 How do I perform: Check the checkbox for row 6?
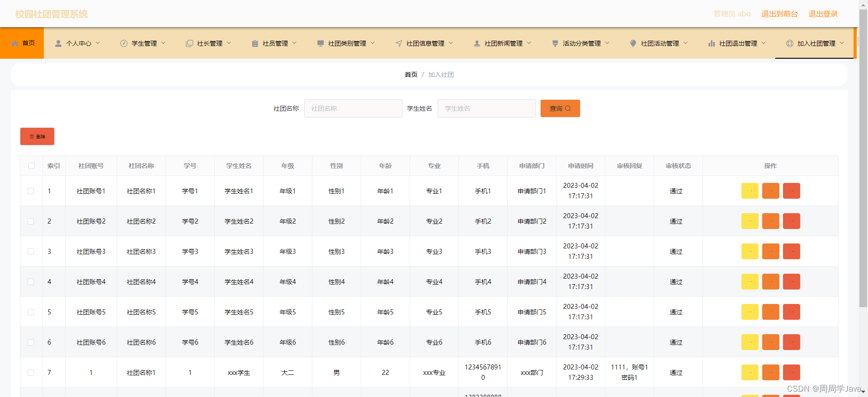pos(31,342)
